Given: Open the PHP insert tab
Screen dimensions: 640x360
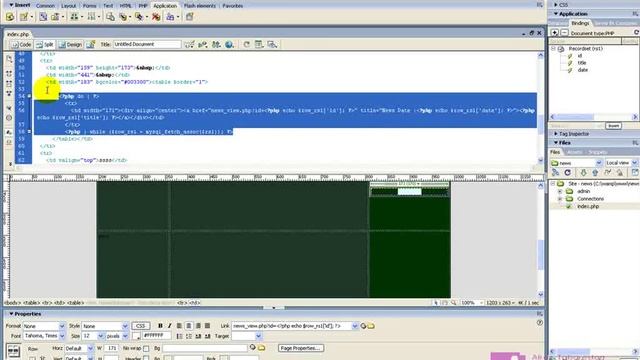Looking at the screenshot, I should coord(143,6).
